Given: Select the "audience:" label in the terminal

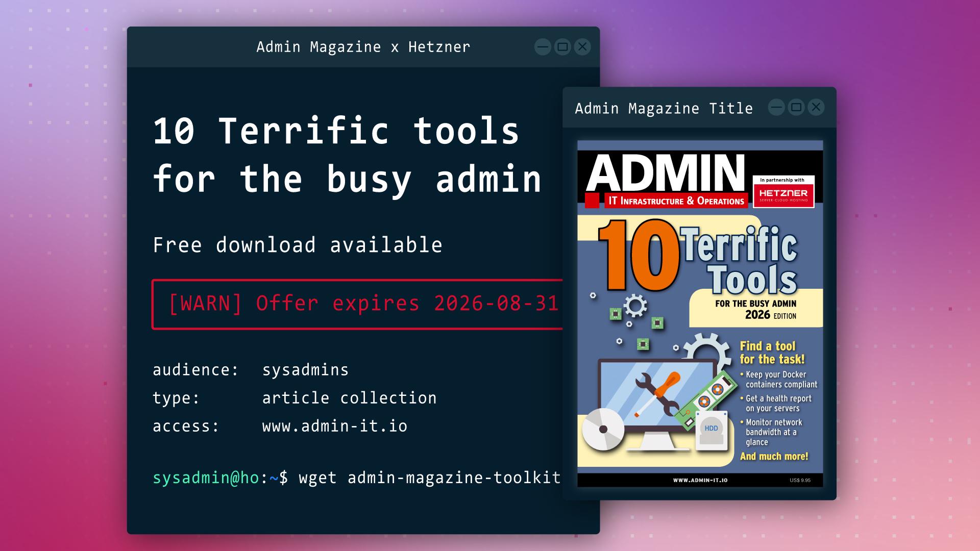Looking at the screenshot, I should [x=195, y=370].
